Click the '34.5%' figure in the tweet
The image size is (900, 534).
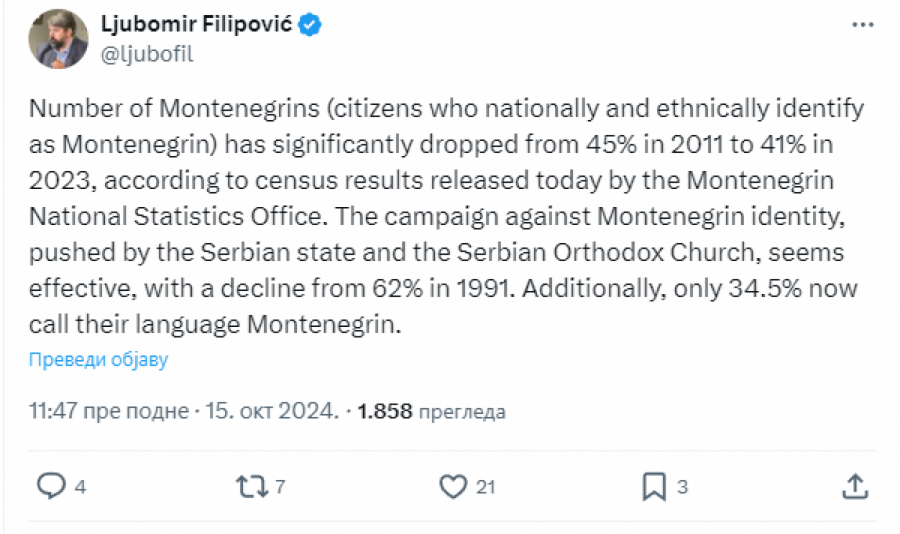(x=765, y=288)
